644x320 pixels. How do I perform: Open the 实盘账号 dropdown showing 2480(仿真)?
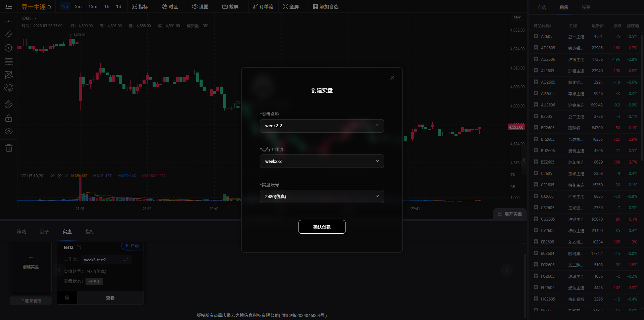pyautogui.click(x=322, y=196)
